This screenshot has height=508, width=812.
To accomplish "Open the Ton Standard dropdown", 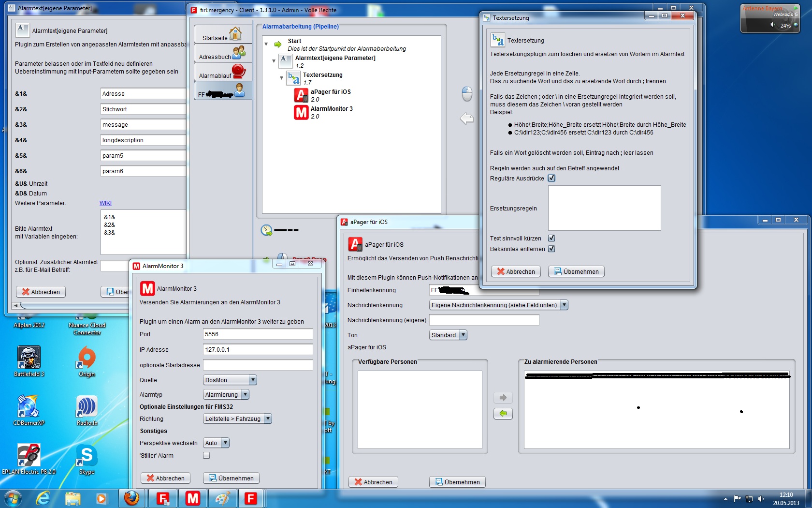I will [448, 335].
